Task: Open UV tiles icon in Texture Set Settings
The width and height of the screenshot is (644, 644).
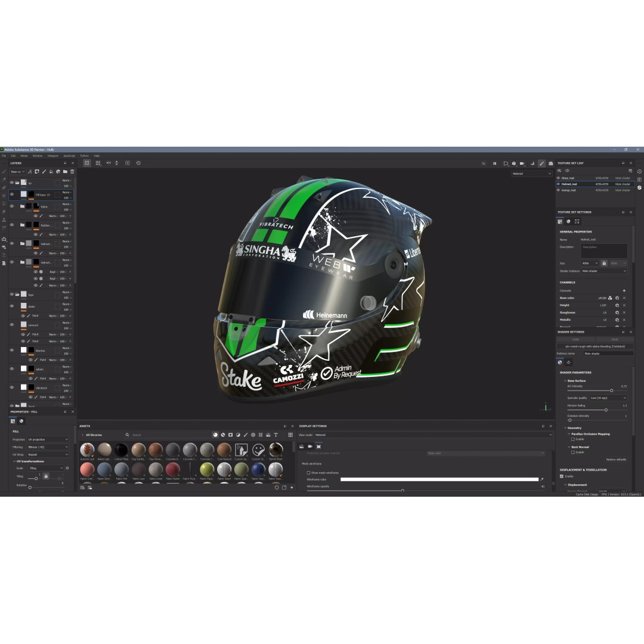Action: point(577,221)
